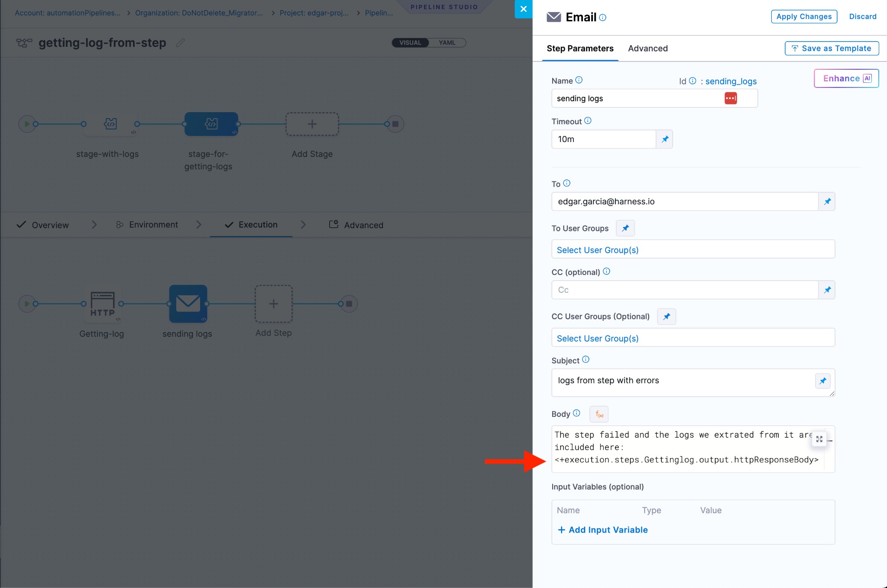The image size is (887, 588).
Task: Click the Email step node icon
Action: pyautogui.click(x=188, y=304)
